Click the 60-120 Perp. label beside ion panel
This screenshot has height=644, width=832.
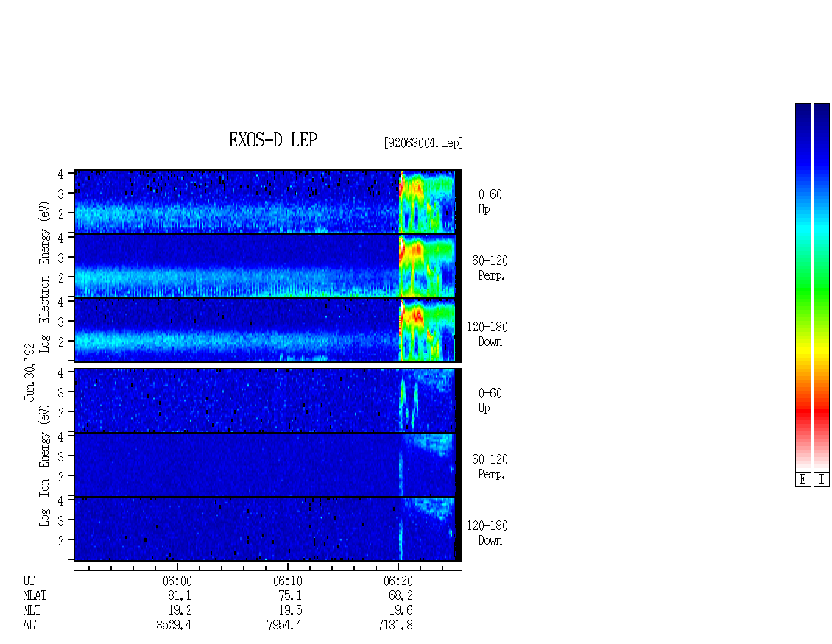(x=490, y=467)
